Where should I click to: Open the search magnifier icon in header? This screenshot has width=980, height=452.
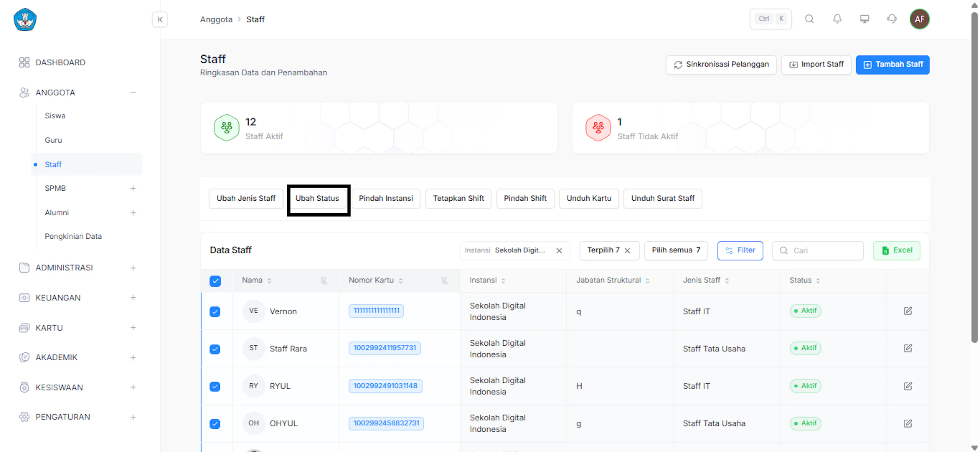pyautogui.click(x=809, y=19)
